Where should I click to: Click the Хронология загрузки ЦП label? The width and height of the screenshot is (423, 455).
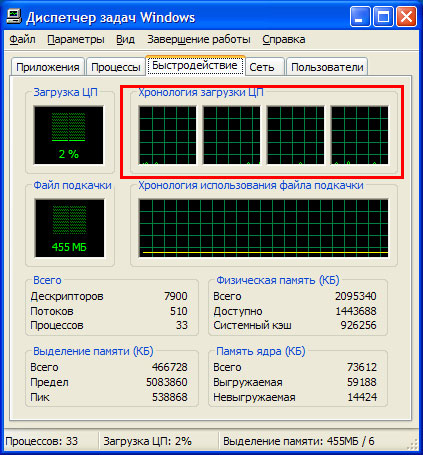[x=201, y=92]
